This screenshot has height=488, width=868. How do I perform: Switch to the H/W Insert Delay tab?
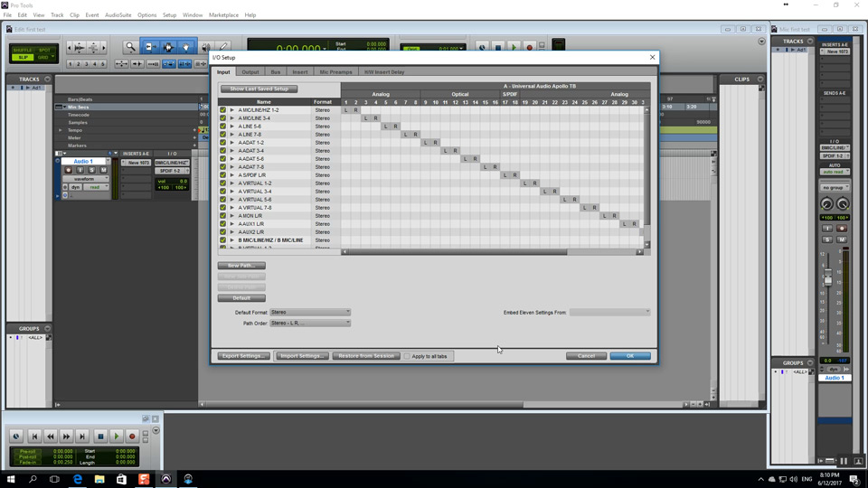tap(384, 72)
